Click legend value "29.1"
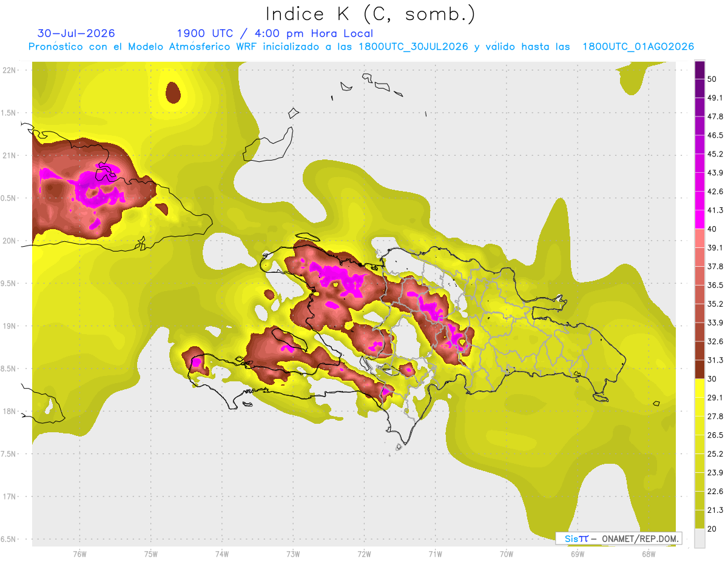Screen dimensions: 728x562 pos(715,397)
